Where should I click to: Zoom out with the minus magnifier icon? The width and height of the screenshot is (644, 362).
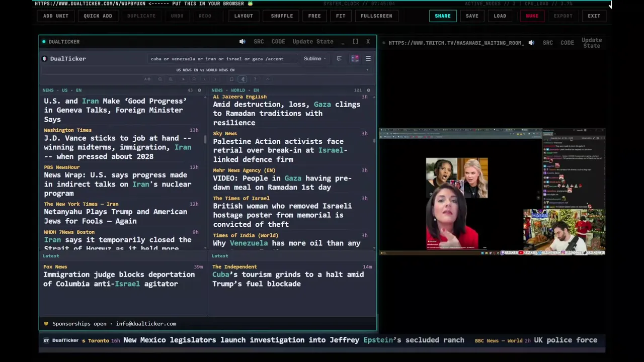point(160,79)
